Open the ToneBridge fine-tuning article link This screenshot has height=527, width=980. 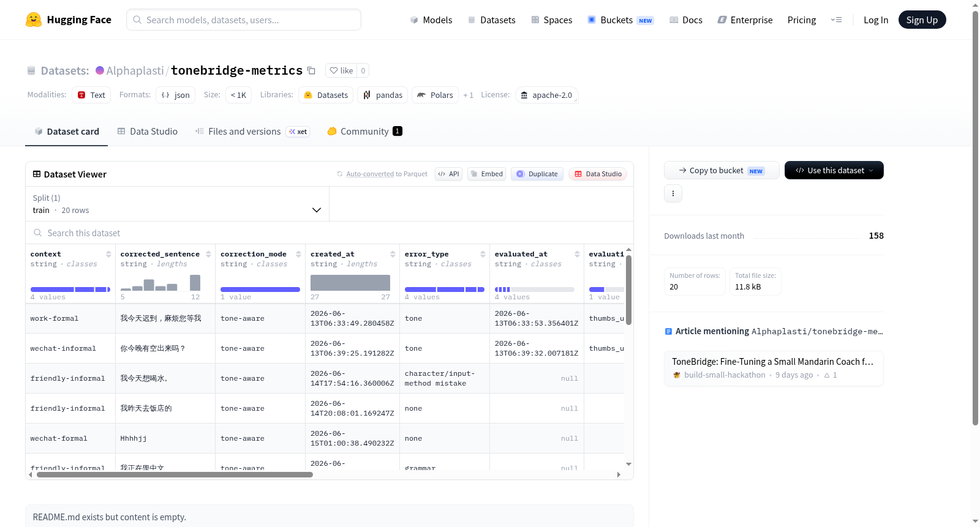[x=773, y=362]
